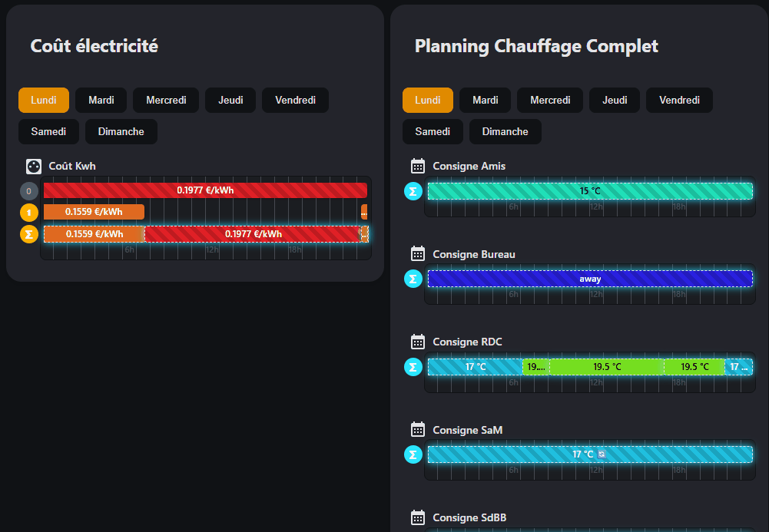The height and width of the screenshot is (532, 769).
Task: Click the sigma icon on Consigne Bureau row
Action: (413, 279)
